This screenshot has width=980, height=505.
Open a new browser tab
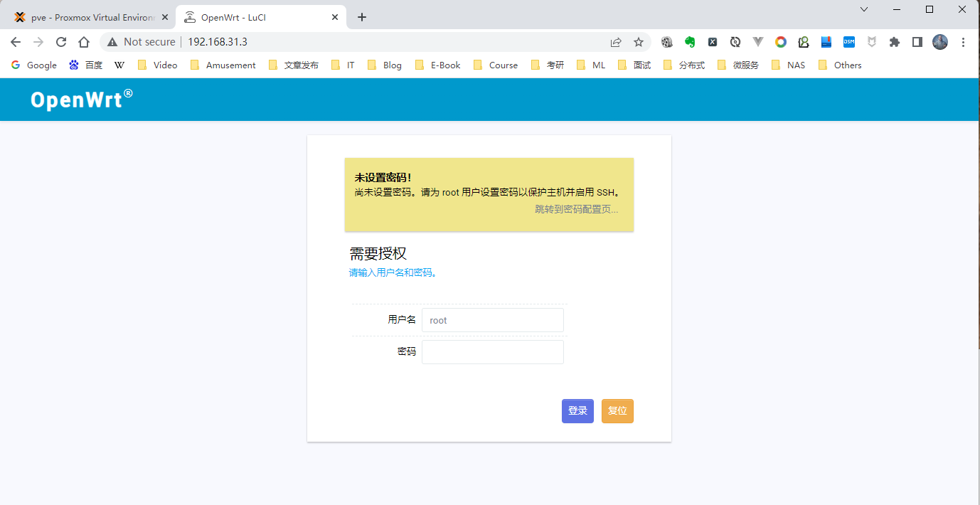click(362, 17)
